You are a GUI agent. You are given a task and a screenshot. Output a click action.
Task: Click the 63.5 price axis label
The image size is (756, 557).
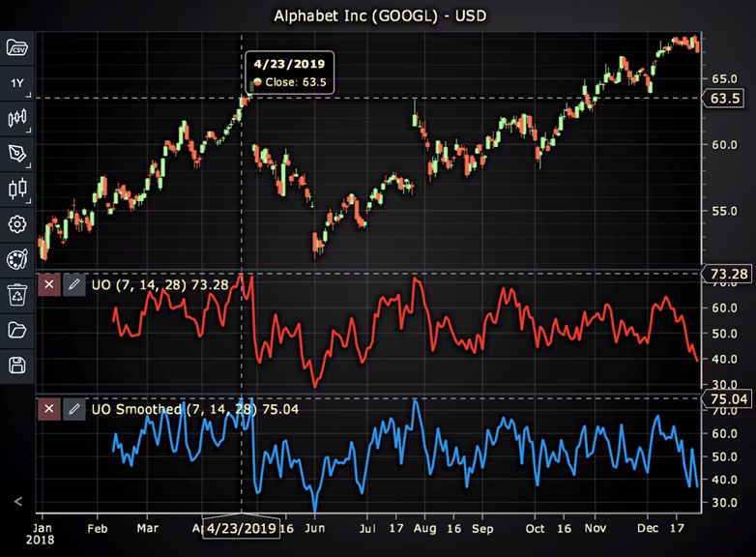[725, 99]
